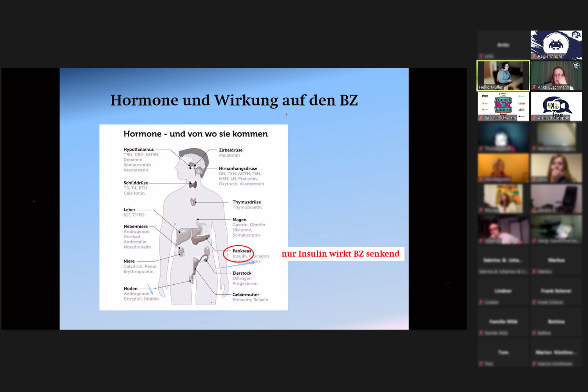Click muted microphone icon on Regie (André) tile
This screenshot has width=588, height=392.
click(534, 56)
